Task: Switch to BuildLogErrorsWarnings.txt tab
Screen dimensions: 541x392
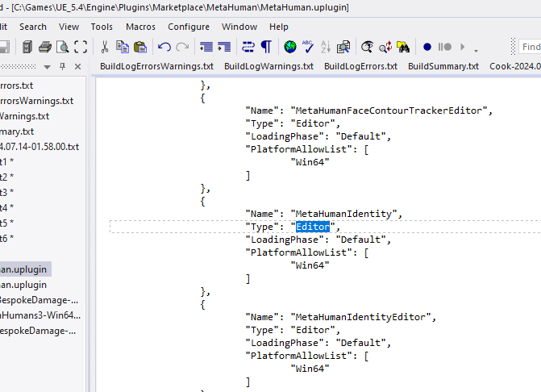Action: (x=157, y=66)
